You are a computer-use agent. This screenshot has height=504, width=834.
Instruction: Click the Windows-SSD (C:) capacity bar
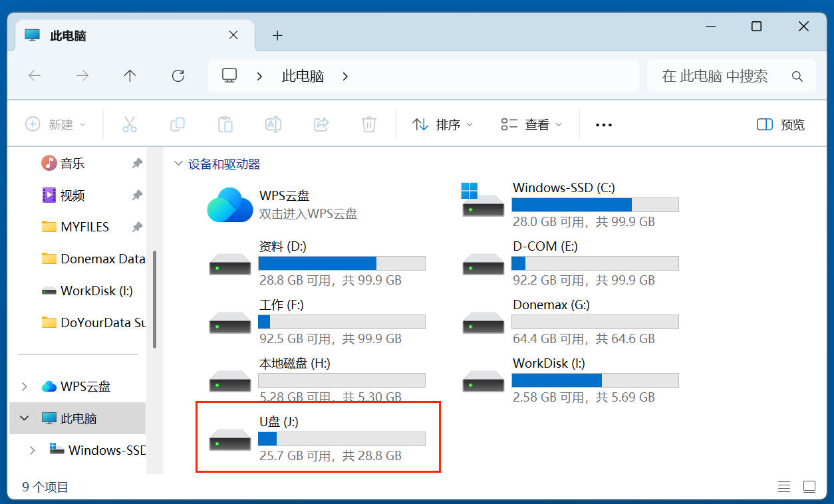click(x=595, y=204)
